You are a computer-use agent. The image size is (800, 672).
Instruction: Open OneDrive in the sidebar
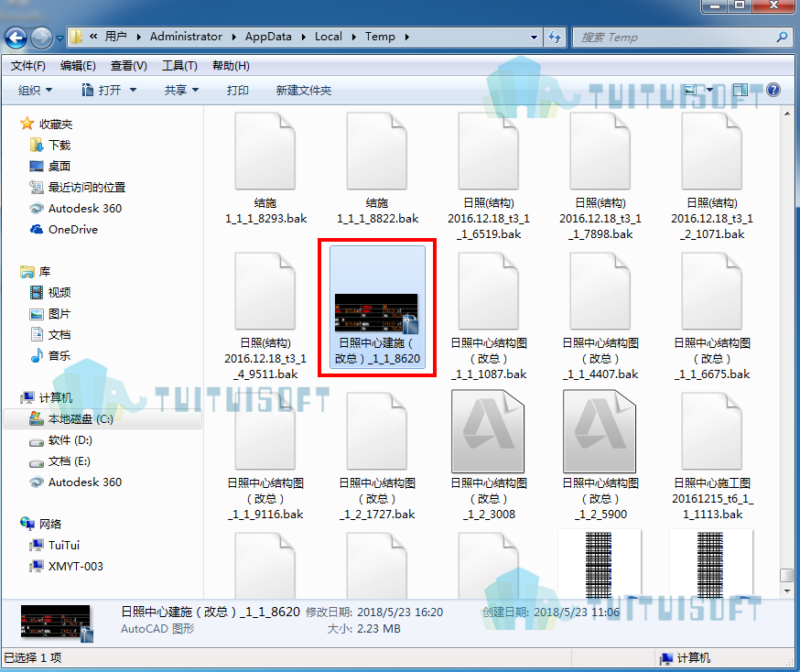point(64,230)
